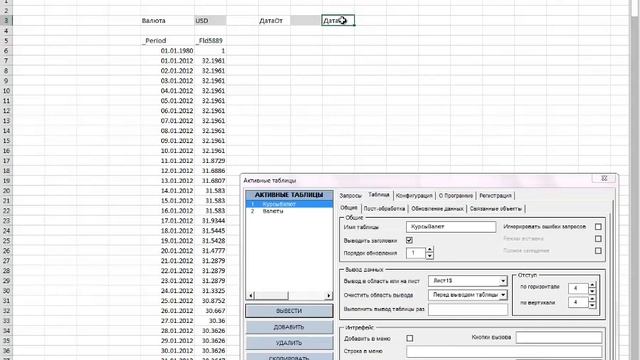The width and height of the screenshot is (640, 360).
Task: Open the Регистрация tab
Action: click(495, 196)
